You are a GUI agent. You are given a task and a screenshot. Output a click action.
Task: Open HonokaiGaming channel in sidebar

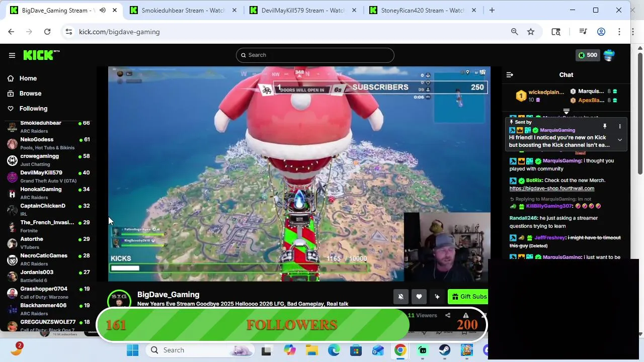tap(47, 193)
